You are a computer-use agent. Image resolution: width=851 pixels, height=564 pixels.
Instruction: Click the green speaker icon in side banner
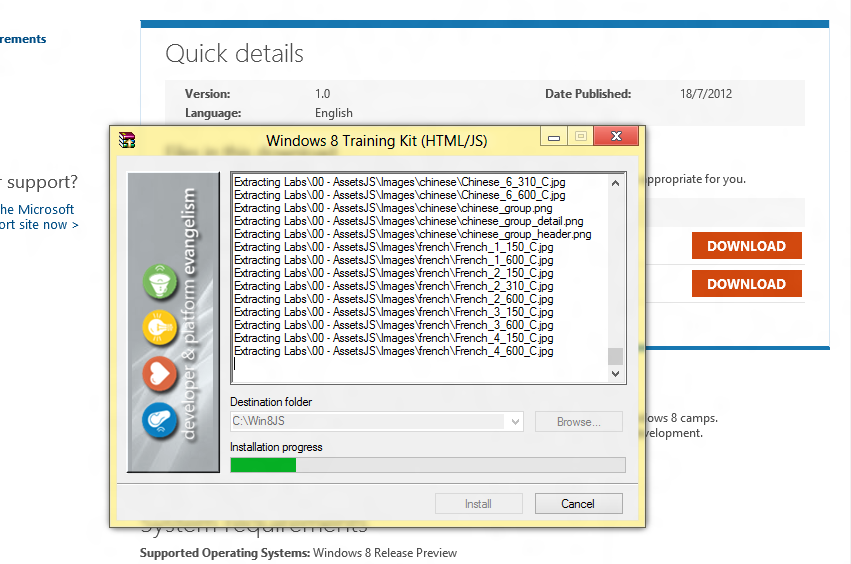(x=160, y=282)
